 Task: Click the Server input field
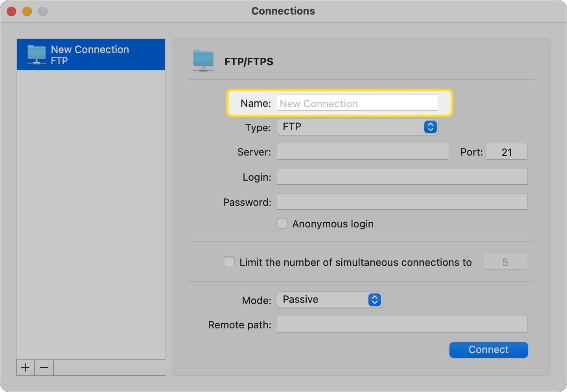point(363,151)
